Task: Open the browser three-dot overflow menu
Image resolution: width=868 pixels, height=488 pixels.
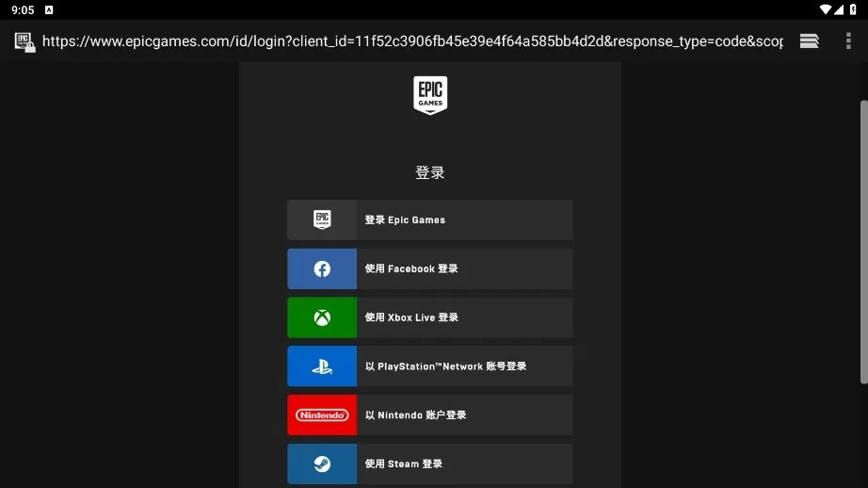Action: pyautogui.click(x=848, y=41)
